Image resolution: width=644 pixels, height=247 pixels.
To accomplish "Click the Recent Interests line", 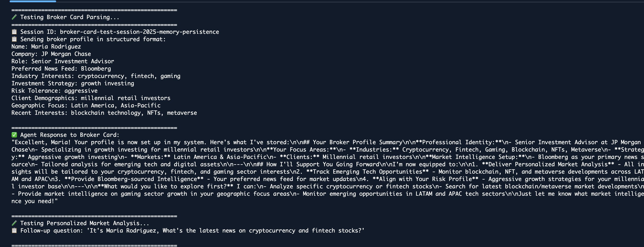I will pos(104,113).
